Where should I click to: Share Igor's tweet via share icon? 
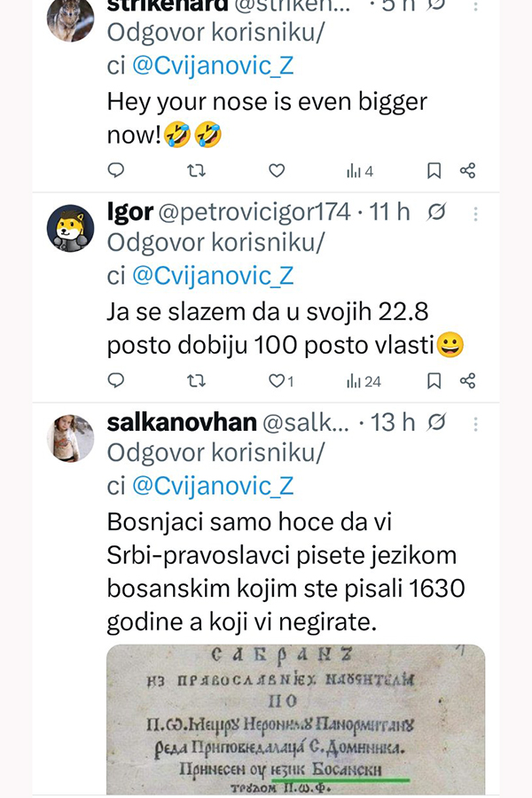tap(468, 381)
